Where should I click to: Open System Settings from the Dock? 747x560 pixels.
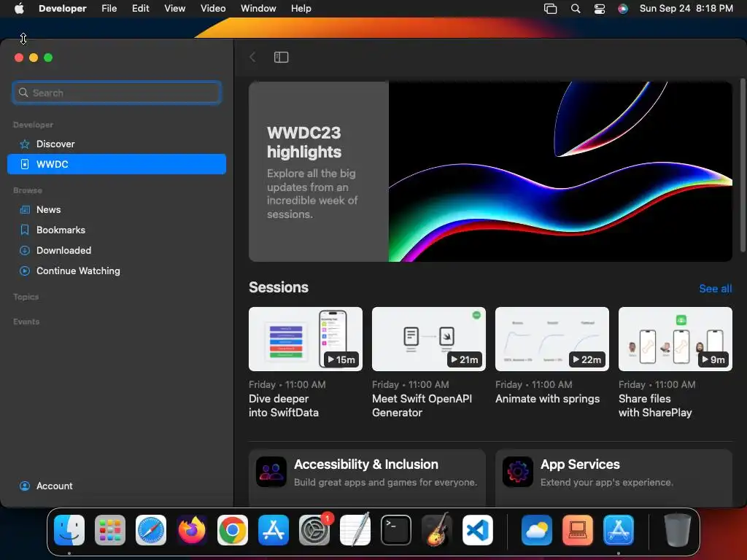pyautogui.click(x=314, y=530)
